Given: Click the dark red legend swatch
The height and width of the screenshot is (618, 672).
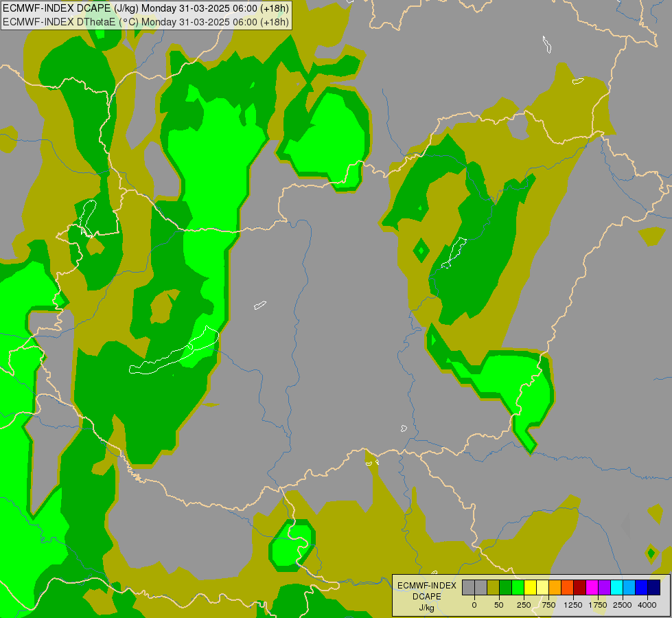Looking at the screenshot, I should point(580,588).
